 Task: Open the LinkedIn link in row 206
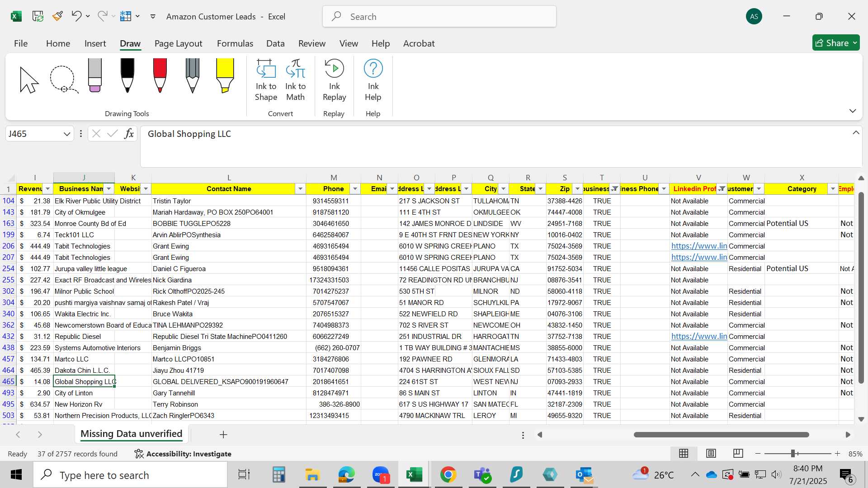pyautogui.click(x=699, y=246)
